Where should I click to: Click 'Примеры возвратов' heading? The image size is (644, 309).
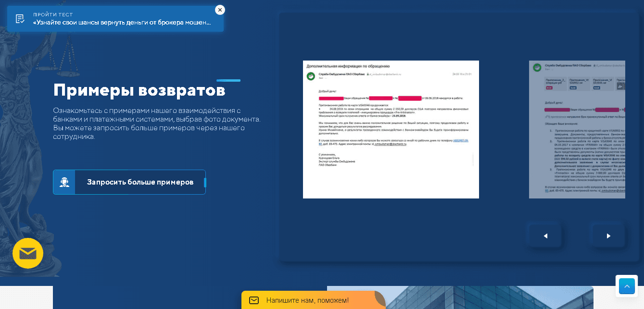point(139,90)
